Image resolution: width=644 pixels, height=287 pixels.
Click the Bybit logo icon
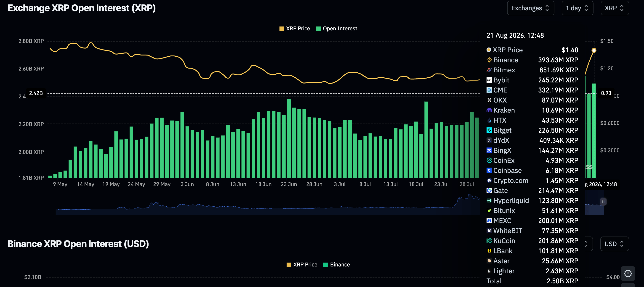coord(489,80)
